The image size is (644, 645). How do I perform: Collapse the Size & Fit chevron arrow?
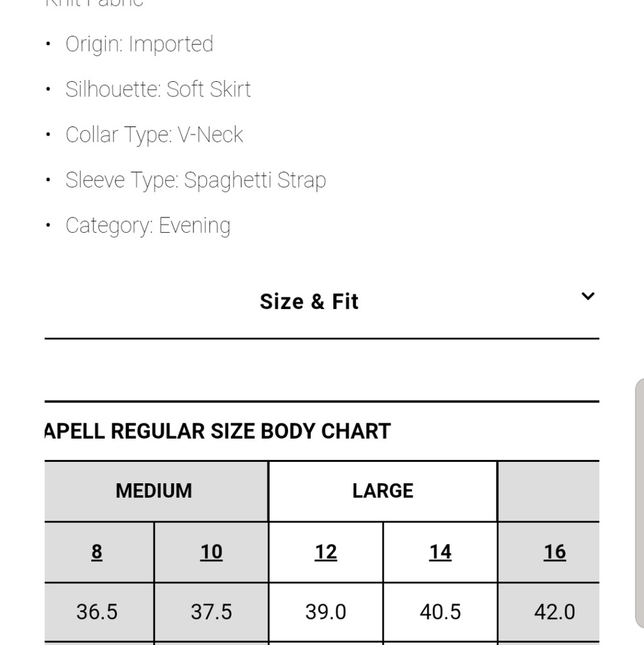point(587,297)
